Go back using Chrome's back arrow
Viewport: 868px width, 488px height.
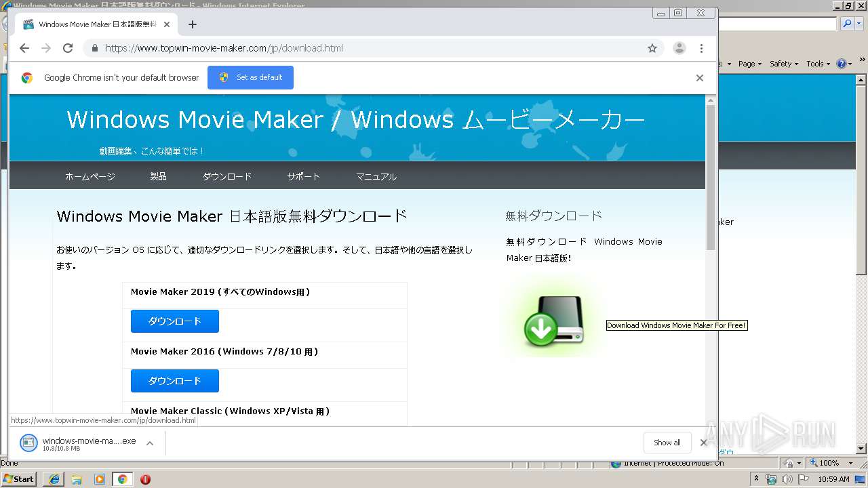24,48
